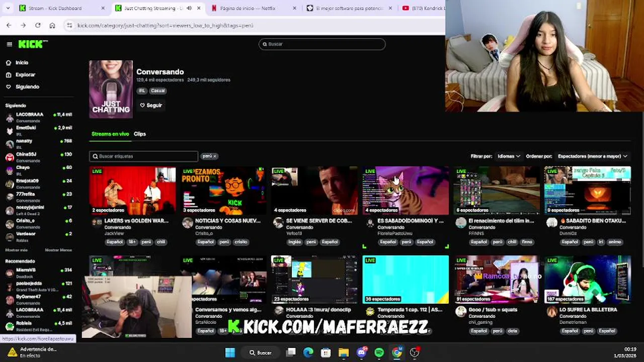The width and height of the screenshot is (644, 362).
Task: Open Chayo avatar in sidebar
Action: 10,170
